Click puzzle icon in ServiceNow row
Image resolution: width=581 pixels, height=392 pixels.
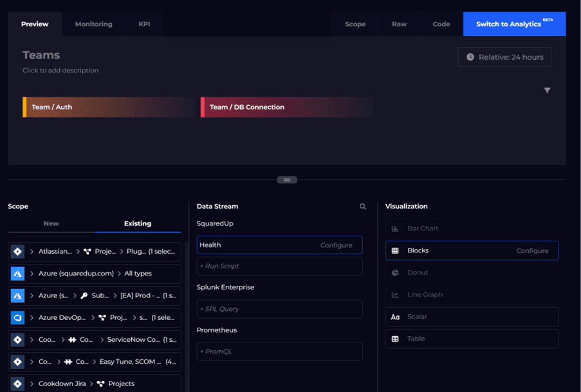[x=72, y=340]
